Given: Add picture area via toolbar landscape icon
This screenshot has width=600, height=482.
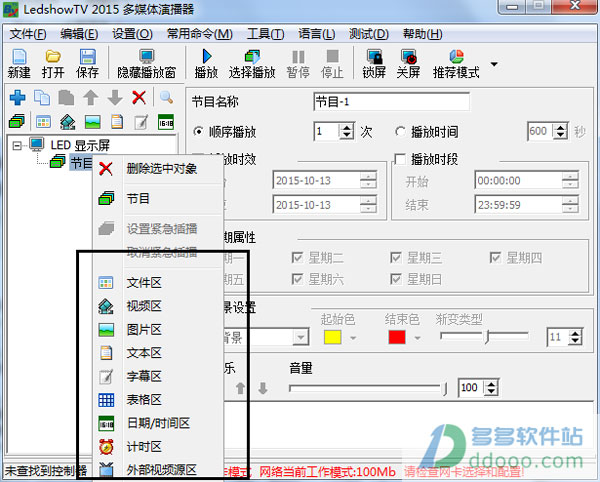Looking at the screenshot, I should [x=93, y=122].
